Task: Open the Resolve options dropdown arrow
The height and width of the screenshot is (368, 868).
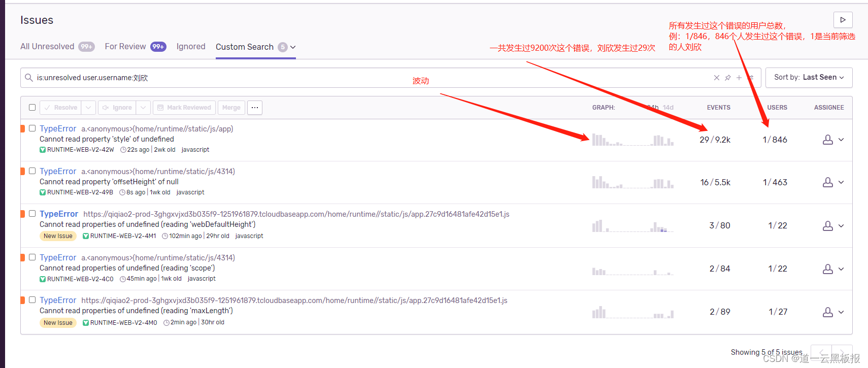Action: point(88,108)
